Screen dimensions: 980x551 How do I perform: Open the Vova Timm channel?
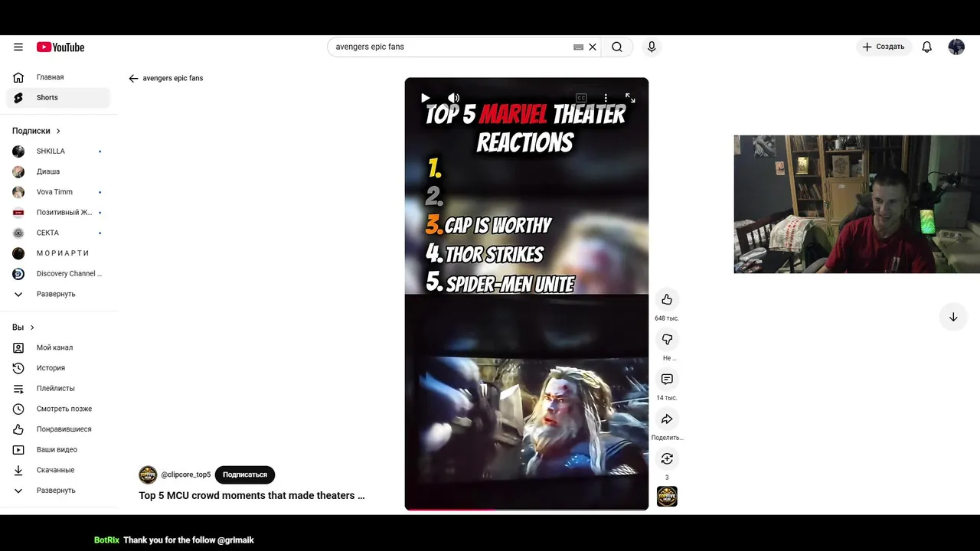(x=58, y=192)
